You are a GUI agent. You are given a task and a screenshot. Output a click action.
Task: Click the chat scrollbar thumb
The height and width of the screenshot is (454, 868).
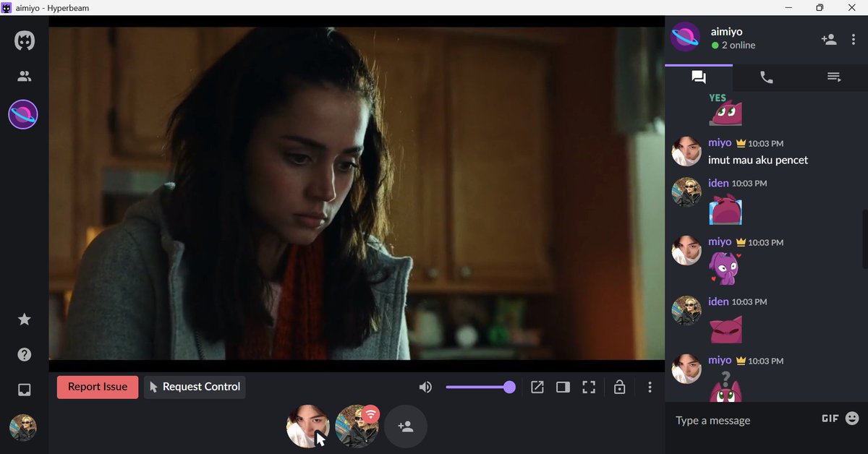click(864, 241)
